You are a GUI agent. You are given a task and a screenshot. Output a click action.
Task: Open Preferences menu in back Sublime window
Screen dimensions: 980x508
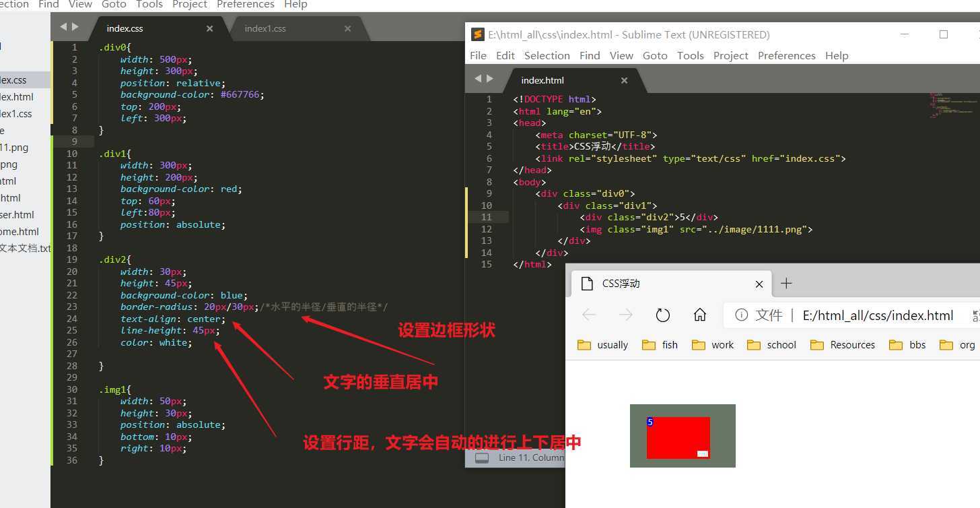point(246,5)
